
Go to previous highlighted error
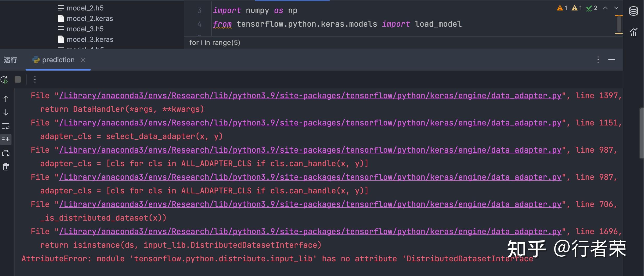(x=605, y=8)
